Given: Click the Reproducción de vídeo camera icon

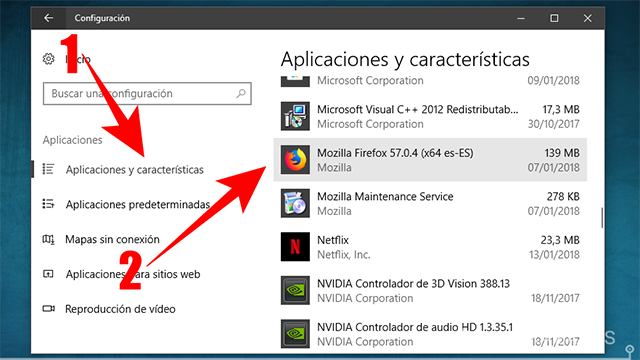Looking at the screenshot, I should tap(48, 309).
